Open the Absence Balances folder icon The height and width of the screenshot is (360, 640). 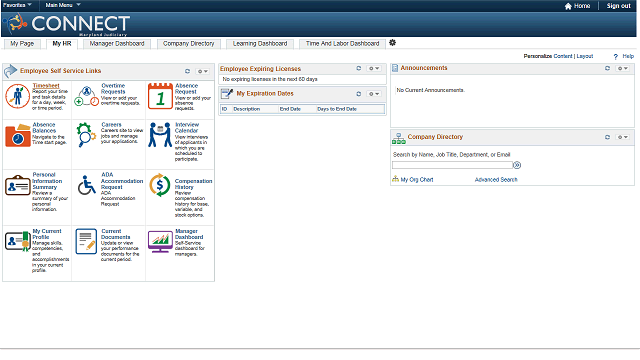(18, 135)
